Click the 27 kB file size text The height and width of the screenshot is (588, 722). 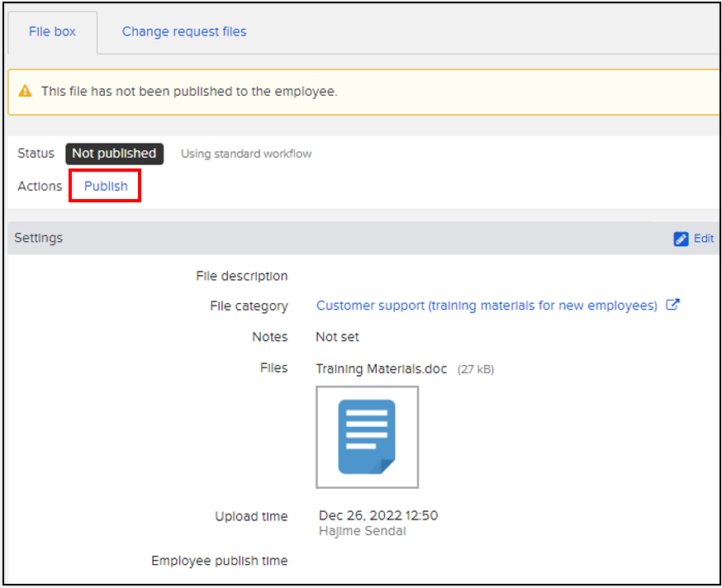[x=476, y=369]
